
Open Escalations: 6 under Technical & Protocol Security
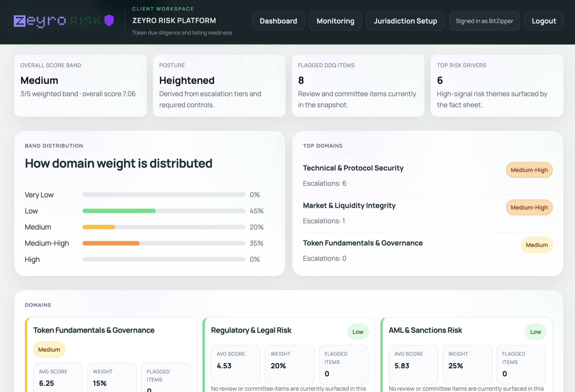pos(325,183)
